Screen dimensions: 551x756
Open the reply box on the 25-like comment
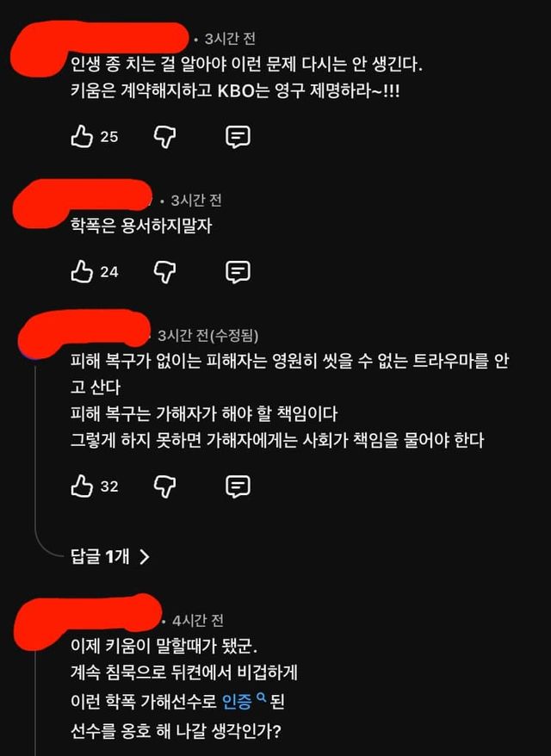pyautogui.click(x=238, y=137)
